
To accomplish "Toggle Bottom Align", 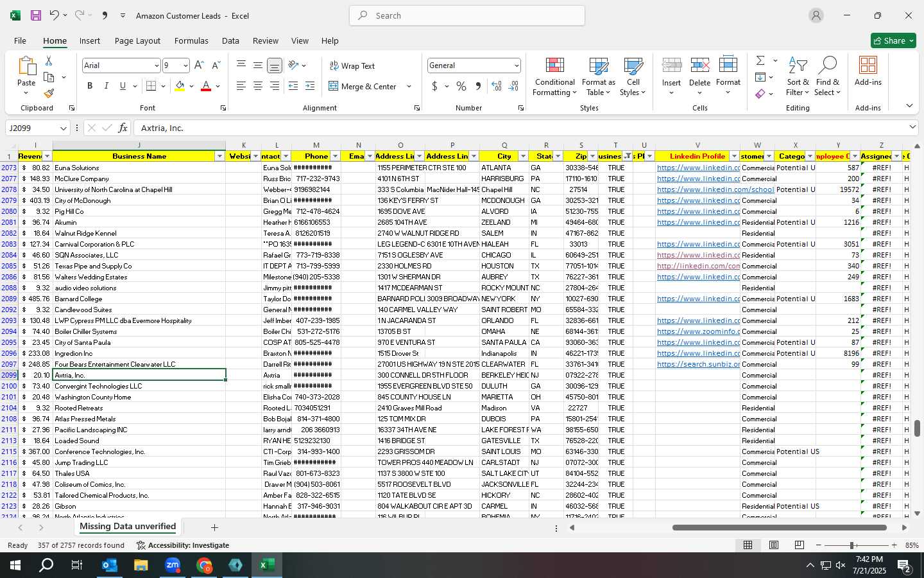I will tap(275, 66).
